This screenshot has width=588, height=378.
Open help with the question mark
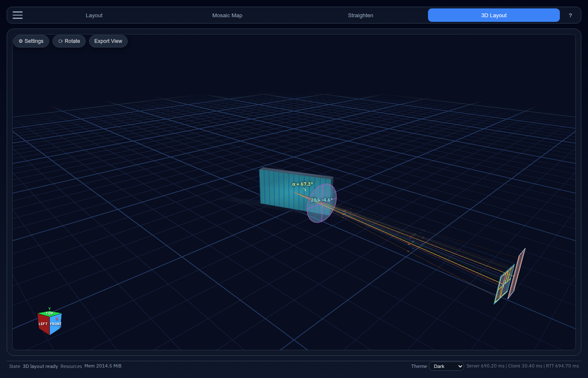coord(570,15)
